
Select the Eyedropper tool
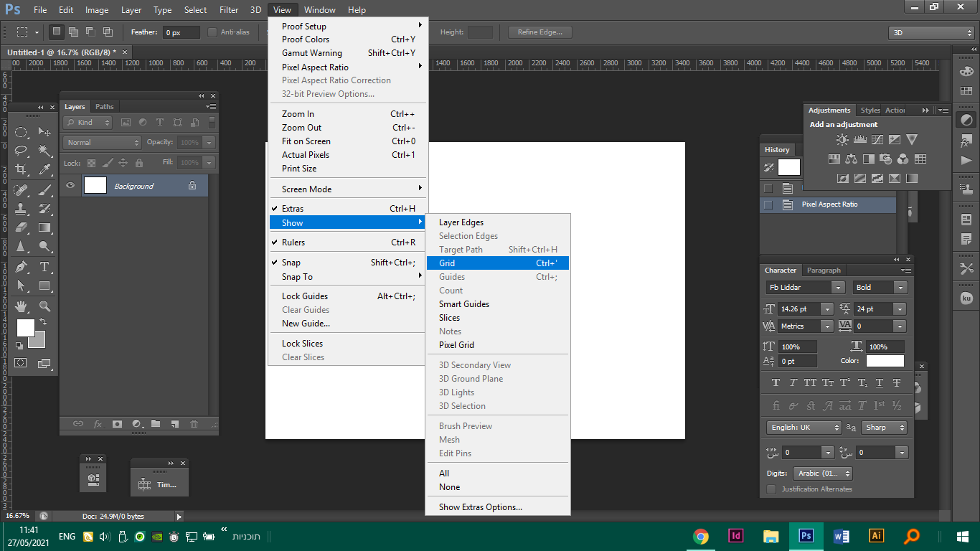tap(44, 170)
